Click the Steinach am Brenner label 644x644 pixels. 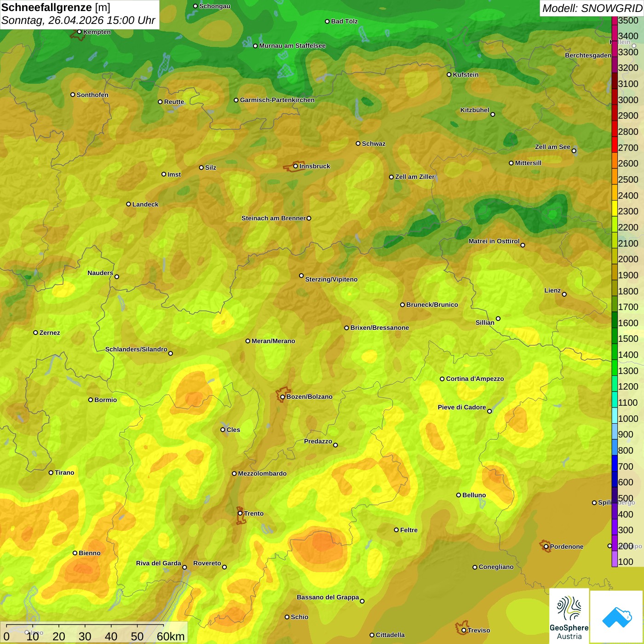(274, 218)
